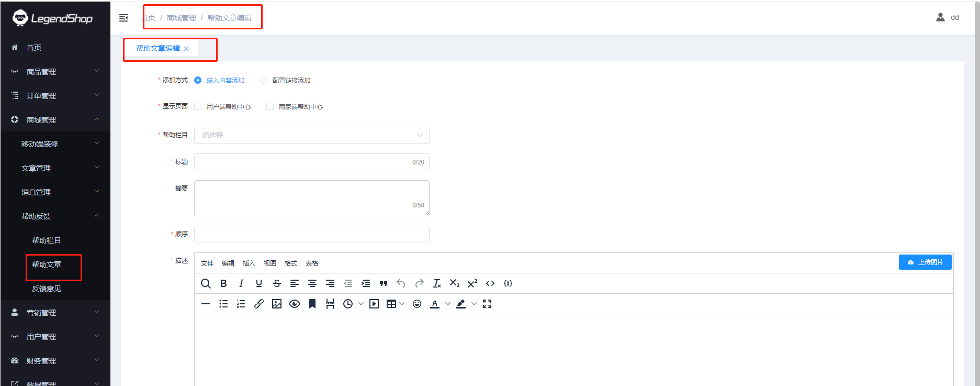The height and width of the screenshot is (386, 980).
Task: Go to 反馈意见 in the sidebar
Action: pos(47,289)
